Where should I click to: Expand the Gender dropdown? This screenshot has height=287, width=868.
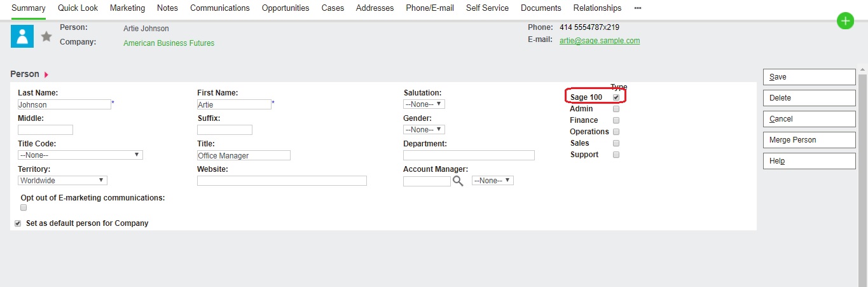tap(424, 129)
